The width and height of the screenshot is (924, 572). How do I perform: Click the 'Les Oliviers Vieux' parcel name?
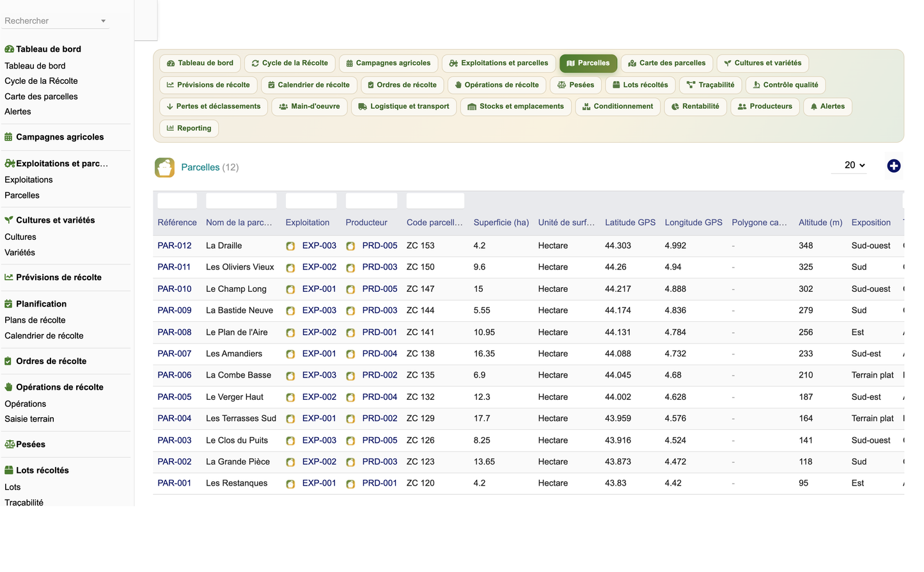coord(240,267)
